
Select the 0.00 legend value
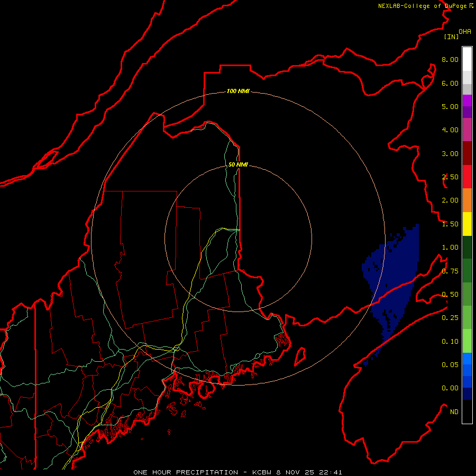(450, 388)
